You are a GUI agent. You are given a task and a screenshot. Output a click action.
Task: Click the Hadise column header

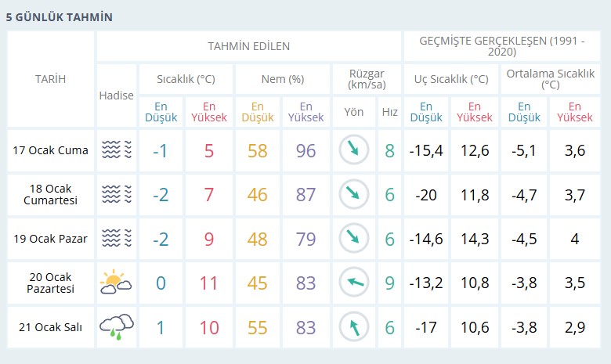116,96
